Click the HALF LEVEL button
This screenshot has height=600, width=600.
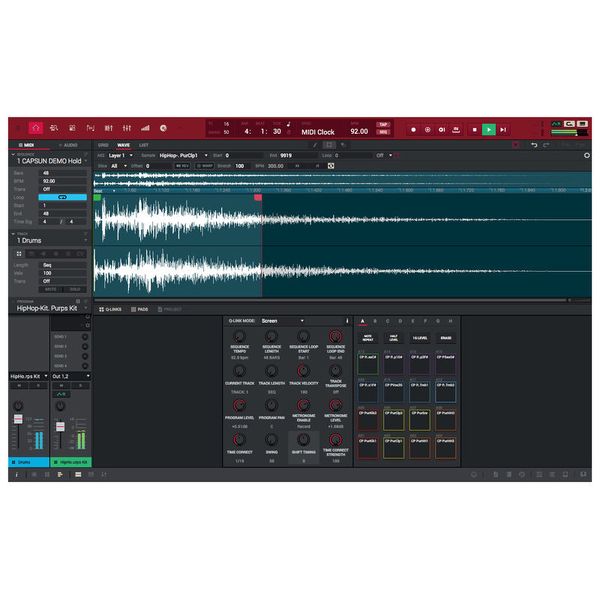click(394, 338)
